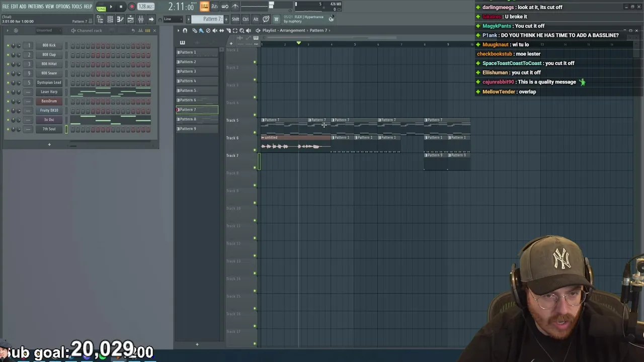The width and height of the screenshot is (644, 362).
Task: Click the tempo field showing 128
Action: (146, 7)
